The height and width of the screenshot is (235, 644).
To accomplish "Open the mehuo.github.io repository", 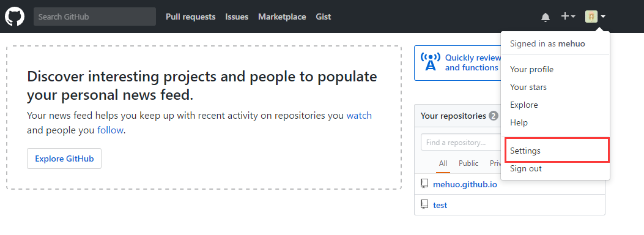I will coord(465,184).
